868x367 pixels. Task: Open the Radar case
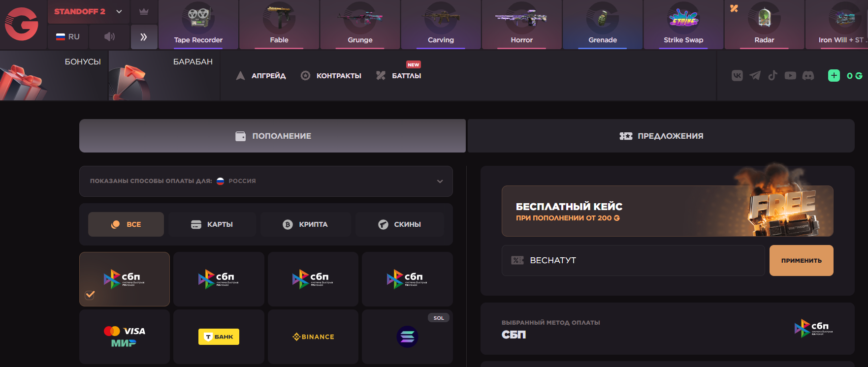764,25
